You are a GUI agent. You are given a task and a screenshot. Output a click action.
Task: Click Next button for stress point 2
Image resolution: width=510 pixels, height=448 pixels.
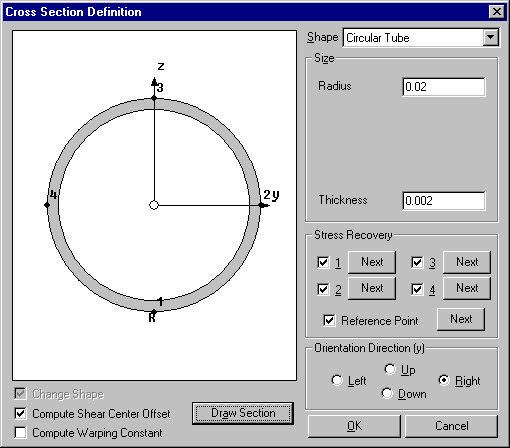[x=372, y=288]
